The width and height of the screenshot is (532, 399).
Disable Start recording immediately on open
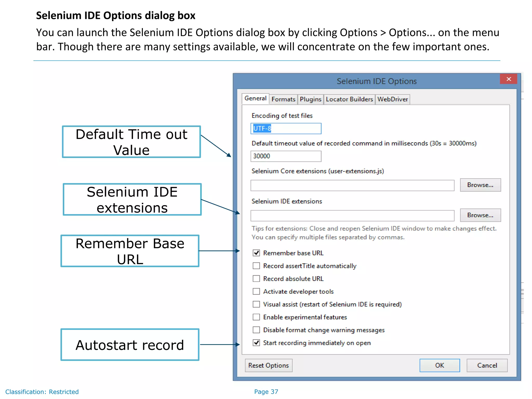tap(256, 343)
